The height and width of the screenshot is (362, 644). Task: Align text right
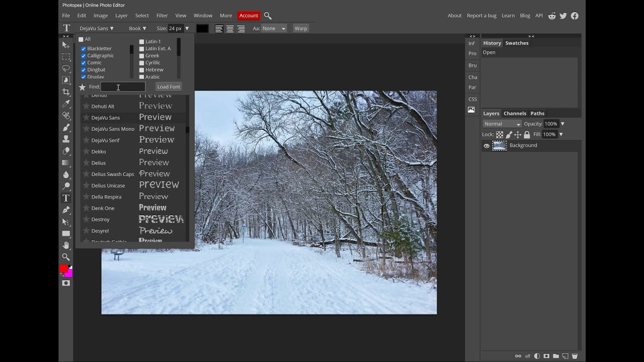coord(241,29)
